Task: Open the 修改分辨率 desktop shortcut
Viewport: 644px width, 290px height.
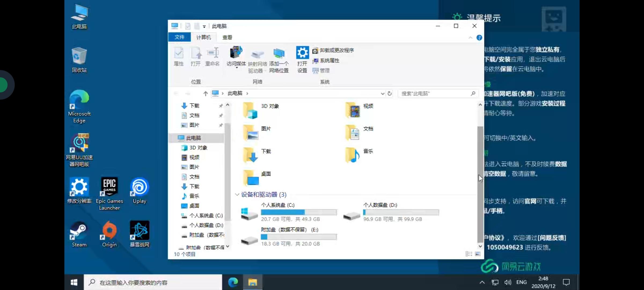Action: [x=79, y=190]
